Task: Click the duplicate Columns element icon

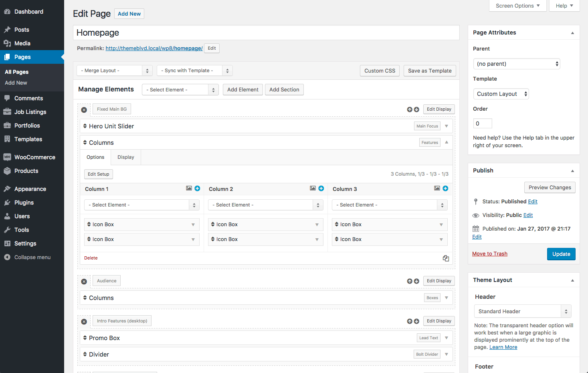Action: (x=446, y=258)
